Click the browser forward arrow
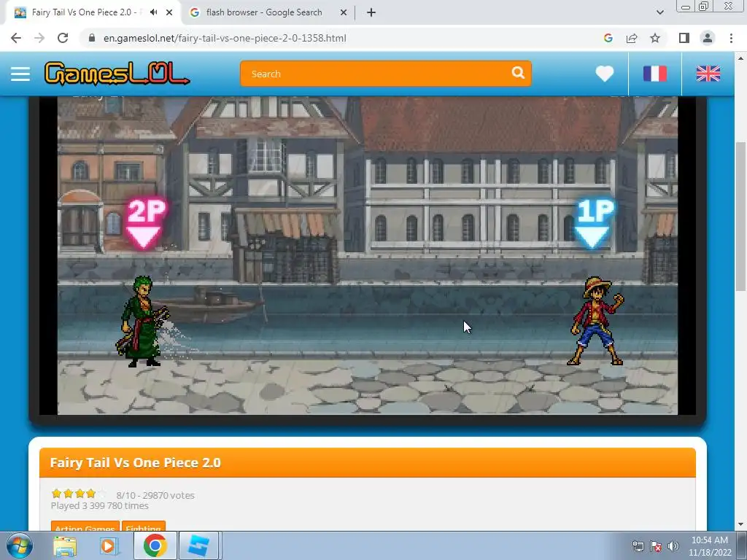This screenshot has height=560, width=747. click(39, 38)
